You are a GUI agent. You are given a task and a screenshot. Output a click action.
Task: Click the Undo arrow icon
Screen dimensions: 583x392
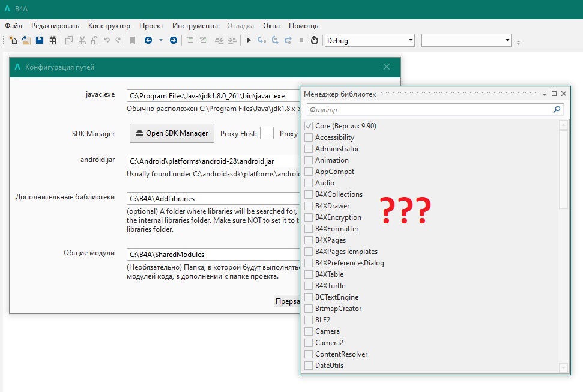[x=107, y=40]
